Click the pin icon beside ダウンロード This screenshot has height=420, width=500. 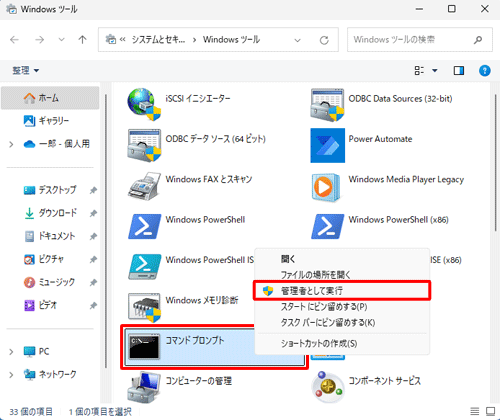[x=93, y=213]
